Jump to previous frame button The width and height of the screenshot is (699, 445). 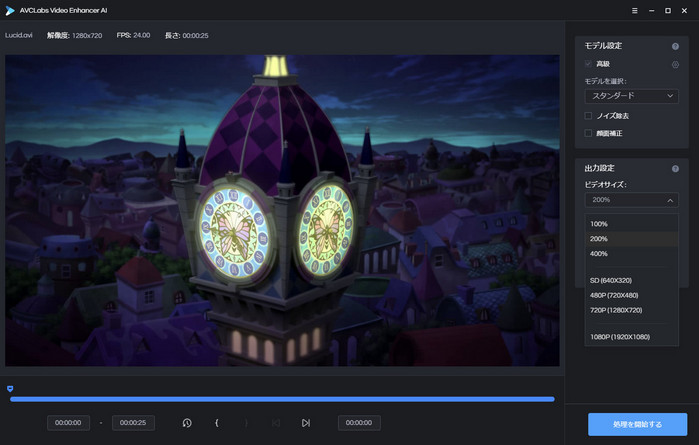(x=276, y=423)
